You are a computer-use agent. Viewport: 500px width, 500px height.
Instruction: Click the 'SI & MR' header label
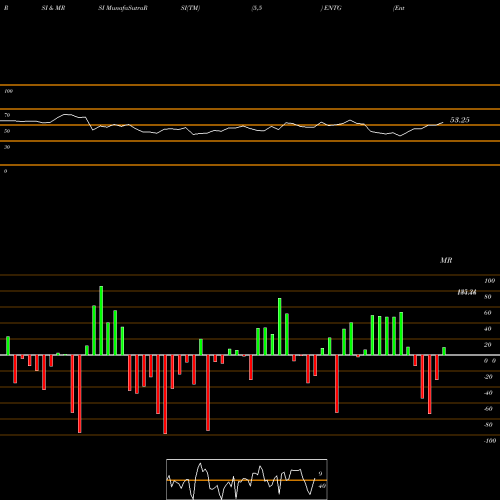click(53, 8)
